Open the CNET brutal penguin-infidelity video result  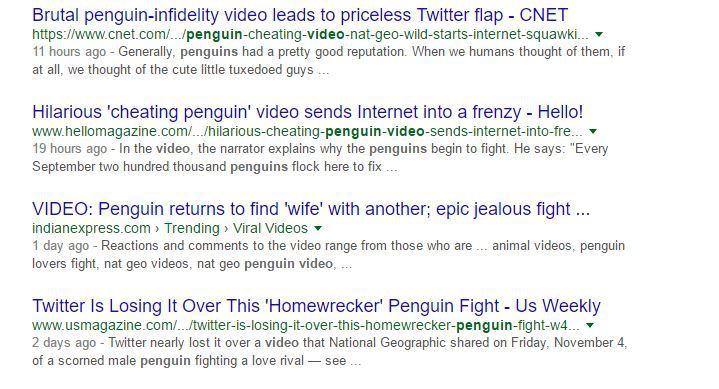point(300,15)
